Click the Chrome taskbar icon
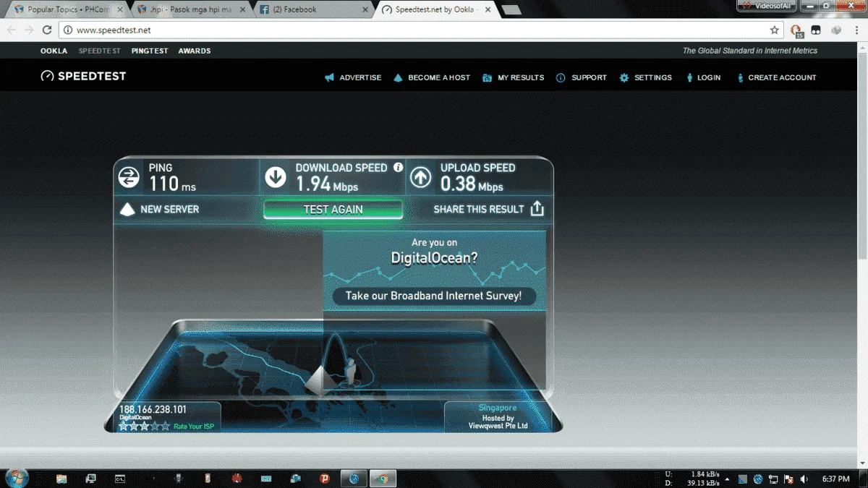 (384, 479)
